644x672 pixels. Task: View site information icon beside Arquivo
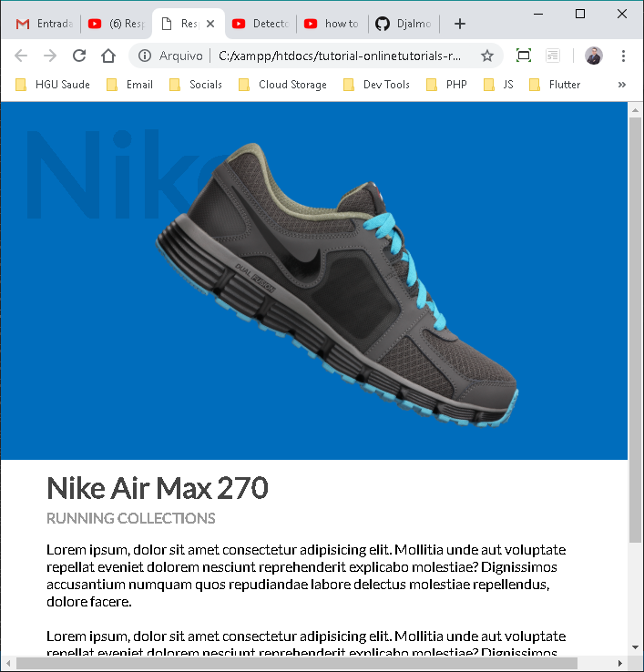(x=145, y=56)
